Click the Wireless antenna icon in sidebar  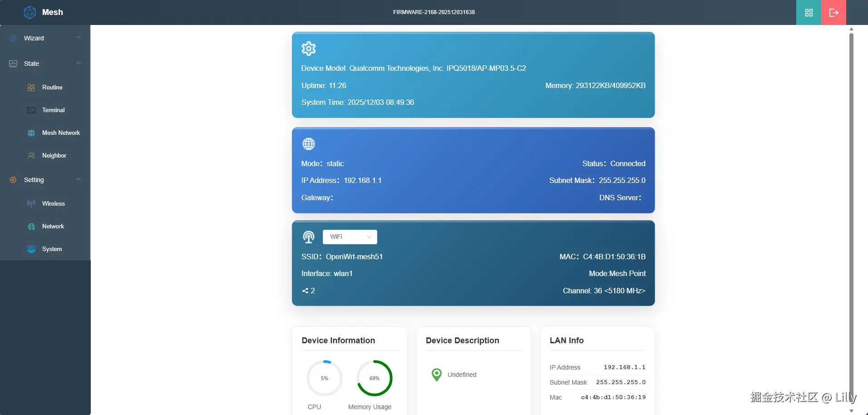tap(31, 204)
